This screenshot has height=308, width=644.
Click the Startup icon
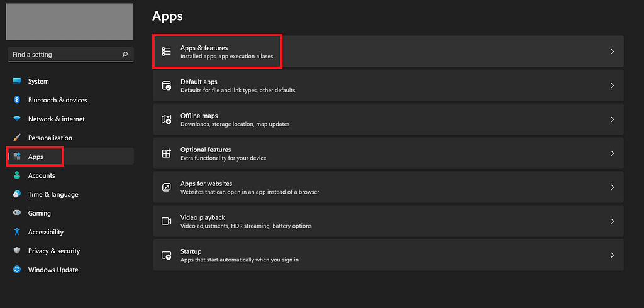[x=166, y=255]
